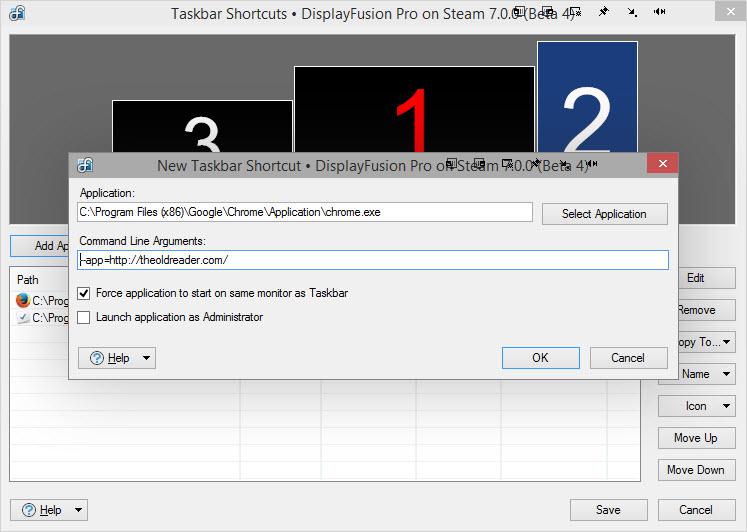Click in the Command Line Arguments field
The width and height of the screenshot is (747, 532).
click(372, 260)
